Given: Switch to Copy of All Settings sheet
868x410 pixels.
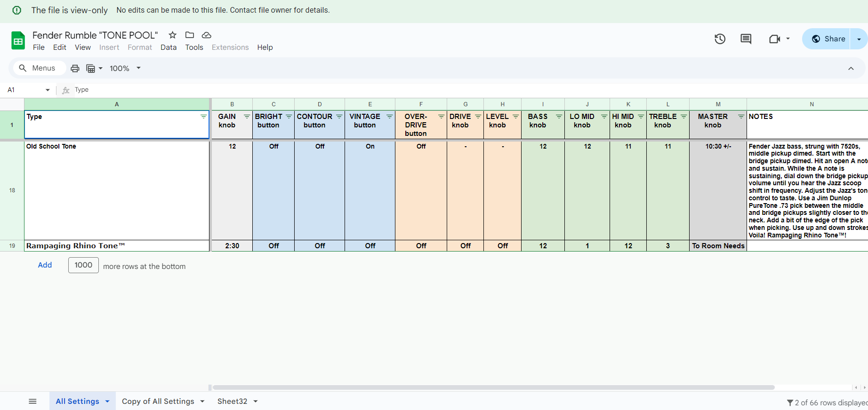Looking at the screenshot, I should pyautogui.click(x=158, y=401).
